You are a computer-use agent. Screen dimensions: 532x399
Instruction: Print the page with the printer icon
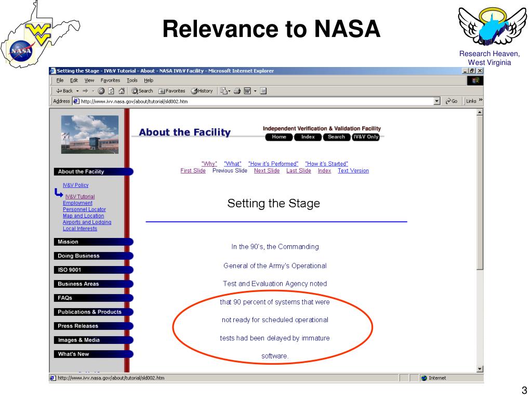coord(237,91)
